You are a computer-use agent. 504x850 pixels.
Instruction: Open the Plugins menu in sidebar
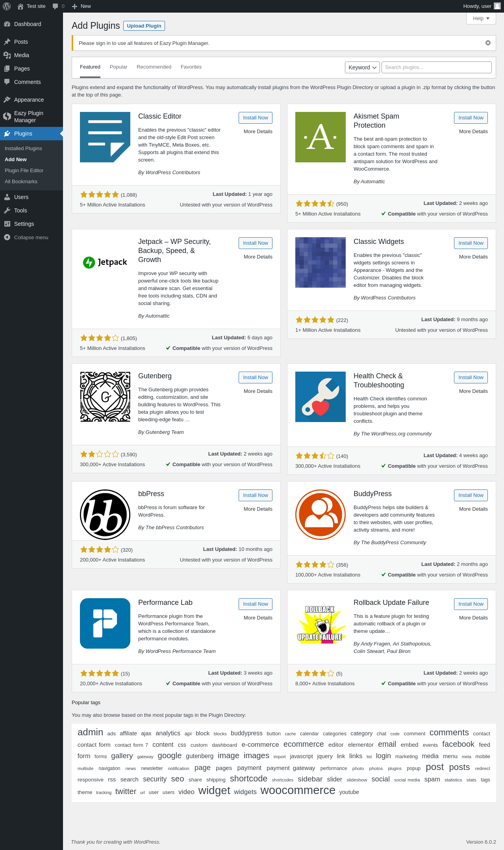(31, 134)
